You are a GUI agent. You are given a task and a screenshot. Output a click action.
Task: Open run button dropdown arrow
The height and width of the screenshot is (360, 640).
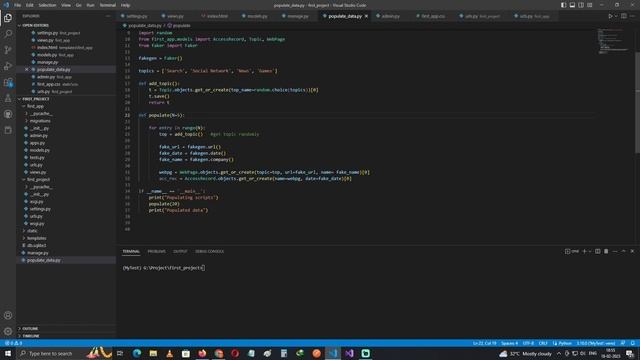point(616,16)
